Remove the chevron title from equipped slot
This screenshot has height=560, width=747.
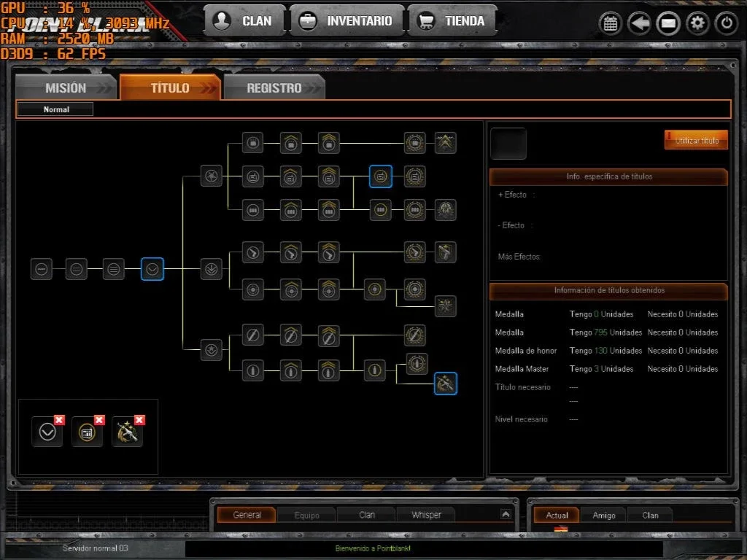pos(59,419)
